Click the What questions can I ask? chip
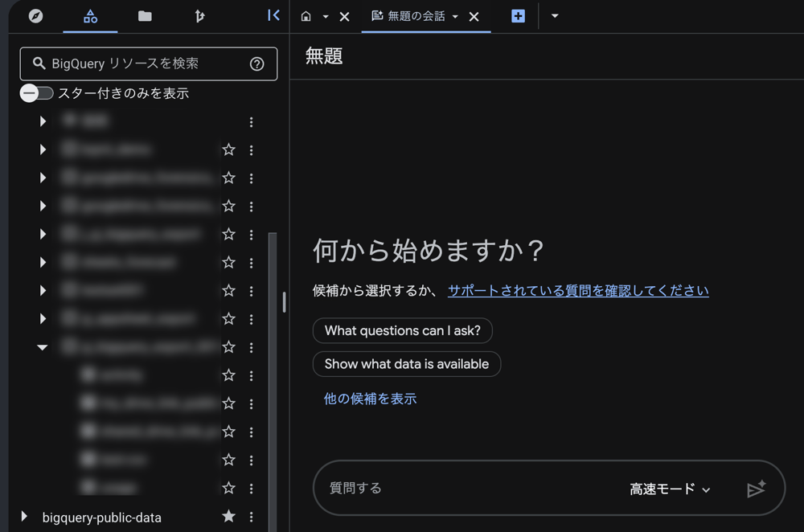 pyautogui.click(x=403, y=330)
